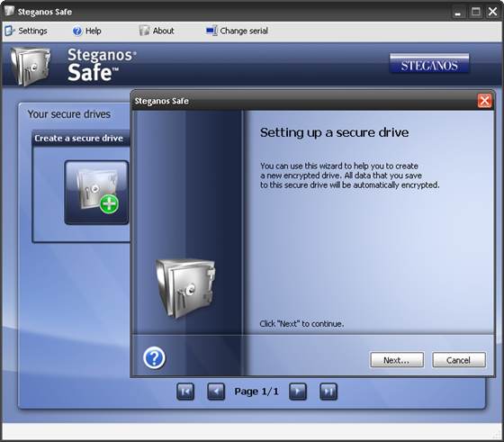Screen dimensions: 504x442
Task: Click the Settings icon in toolbar
Action: point(10,31)
